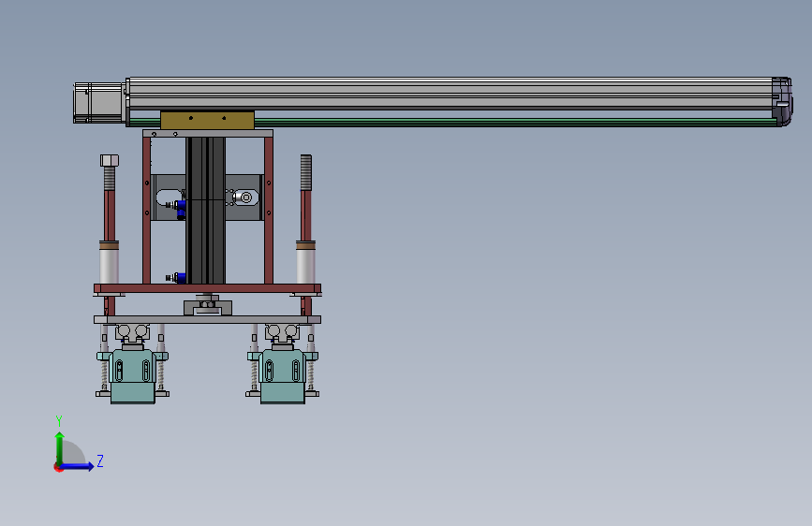Click the blue Z axis arrow
Screen dimensions: 812x526
(x=78, y=466)
